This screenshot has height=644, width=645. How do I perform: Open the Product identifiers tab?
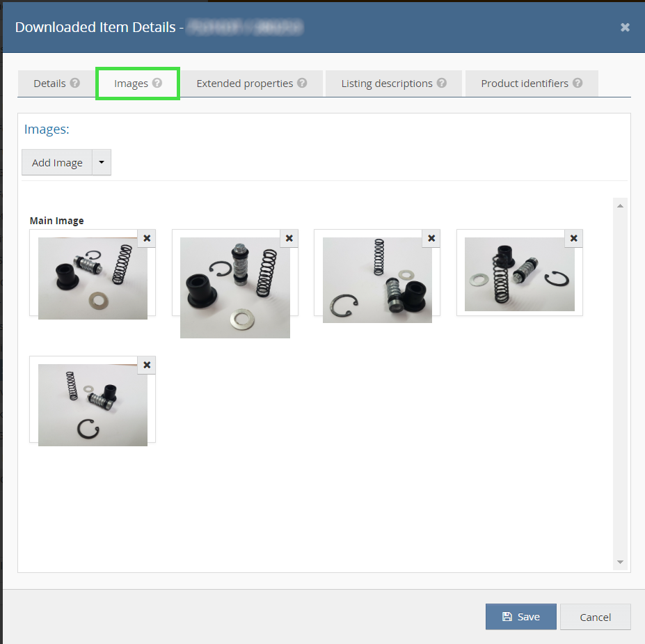525,84
